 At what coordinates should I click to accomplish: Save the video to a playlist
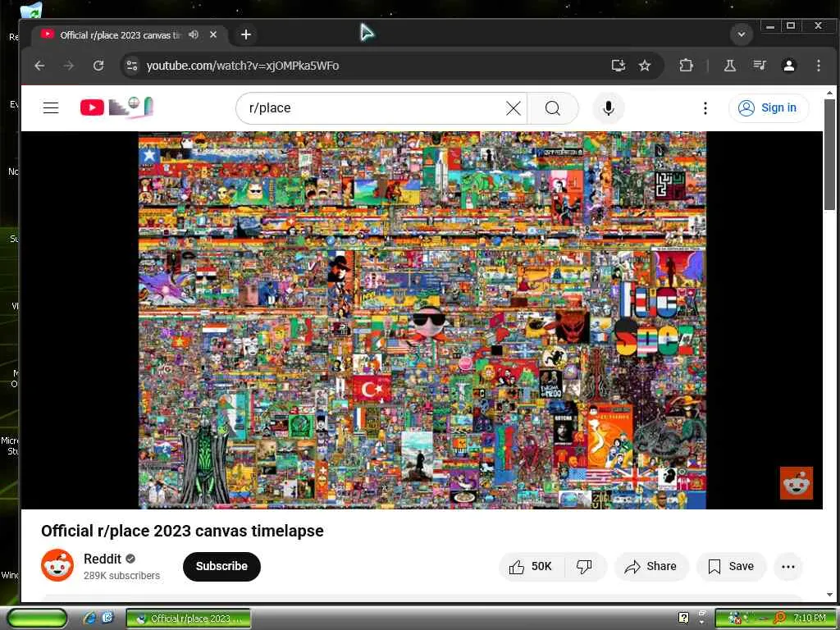(731, 566)
